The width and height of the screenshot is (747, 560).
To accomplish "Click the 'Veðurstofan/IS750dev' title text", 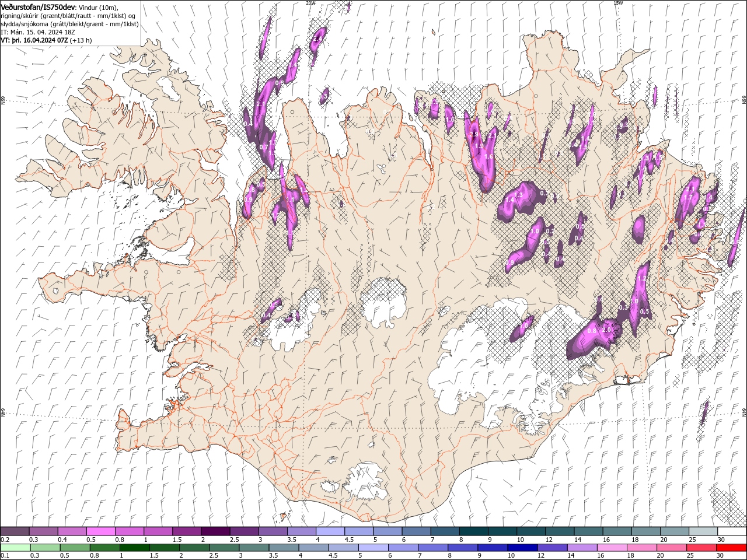I will [x=38, y=6].
